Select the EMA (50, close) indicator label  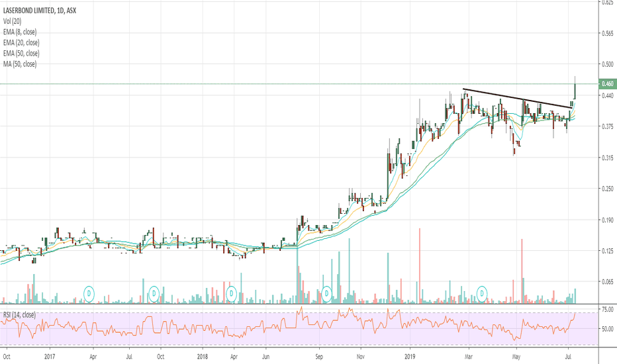tap(21, 53)
